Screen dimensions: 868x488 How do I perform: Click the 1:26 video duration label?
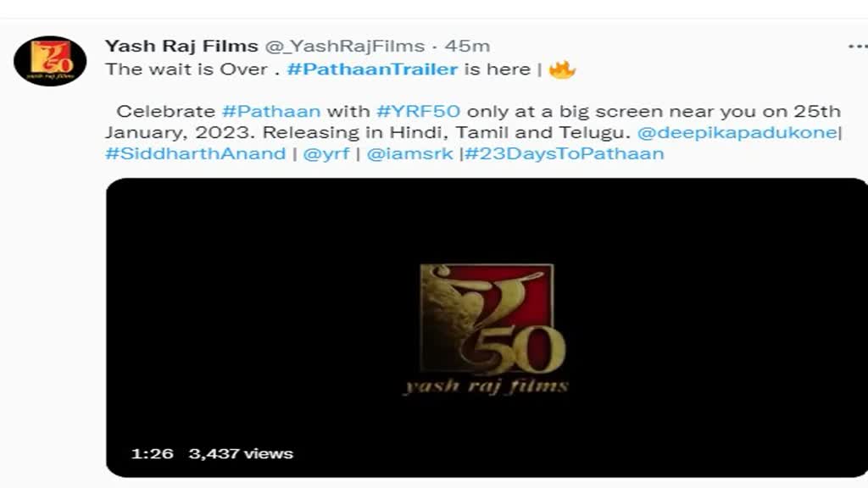click(x=153, y=454)
